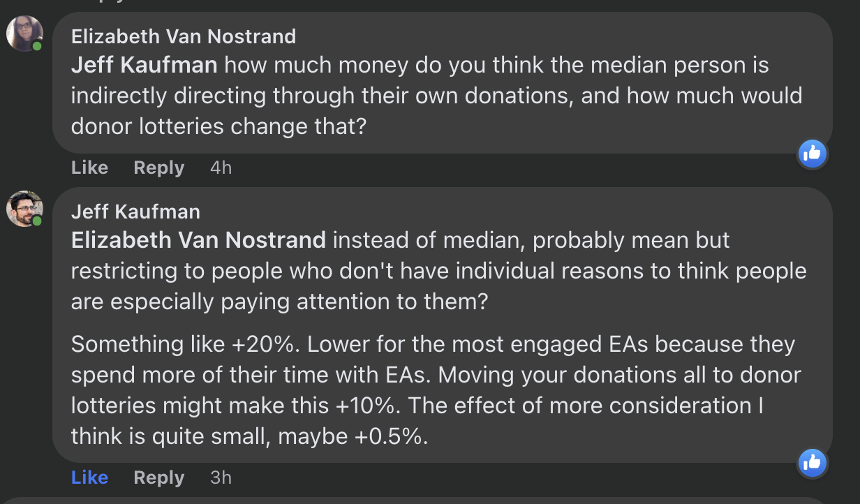Click the bold Elizabeth Van Nostrand mention tag
860x504 pixels.
(198, 240)
